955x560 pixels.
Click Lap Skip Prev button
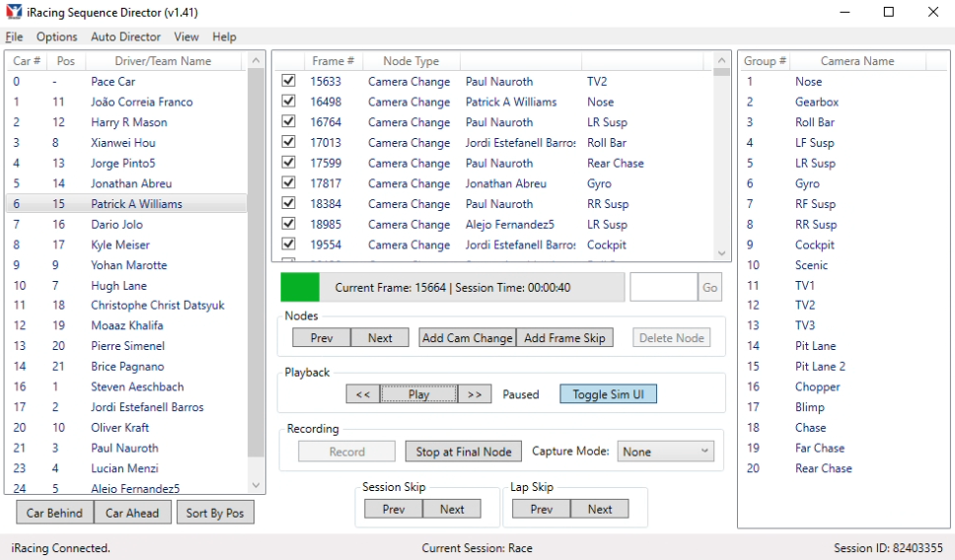[x=542, y=509]
